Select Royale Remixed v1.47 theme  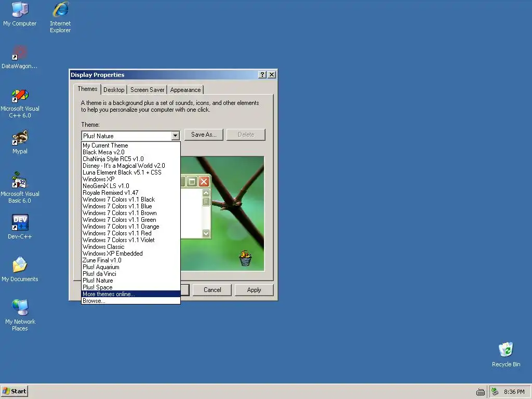(x=130, y=193)
